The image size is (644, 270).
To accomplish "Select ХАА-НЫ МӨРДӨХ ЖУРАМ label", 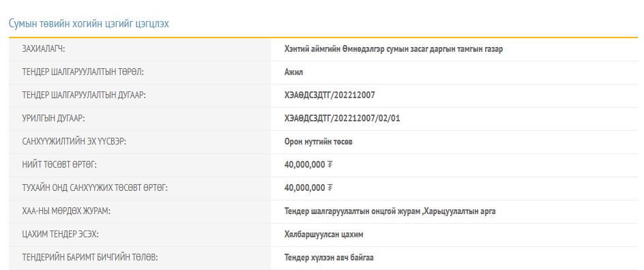I will click(x=67, y=211).
